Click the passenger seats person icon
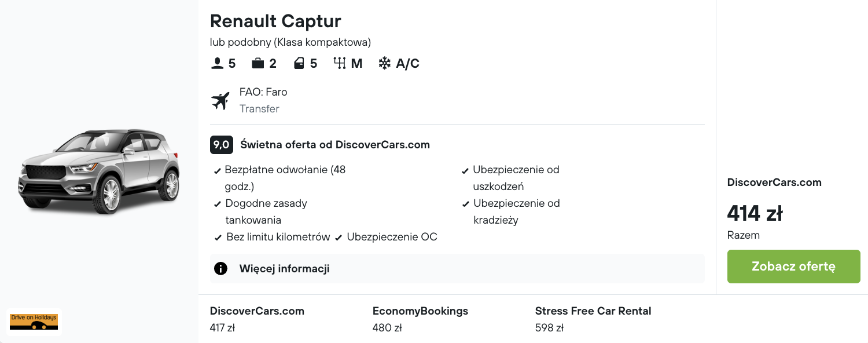The height and width of the screenshot is (343, 868). click(217, 63)
